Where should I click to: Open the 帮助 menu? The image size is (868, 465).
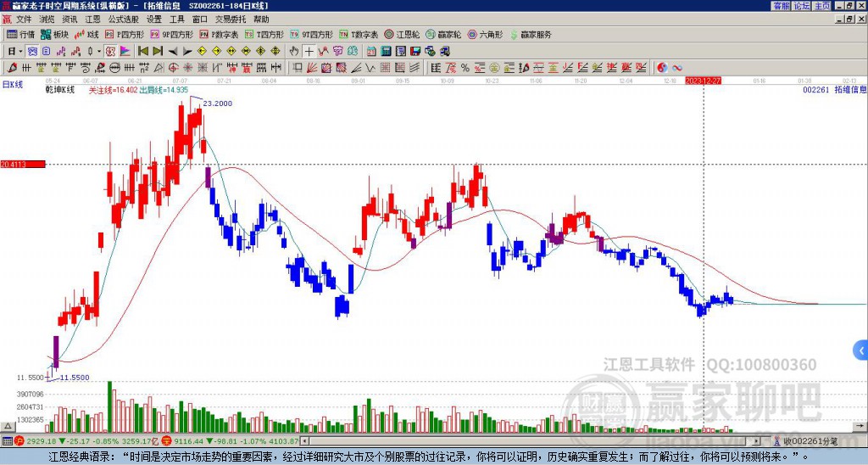[261, 20]
